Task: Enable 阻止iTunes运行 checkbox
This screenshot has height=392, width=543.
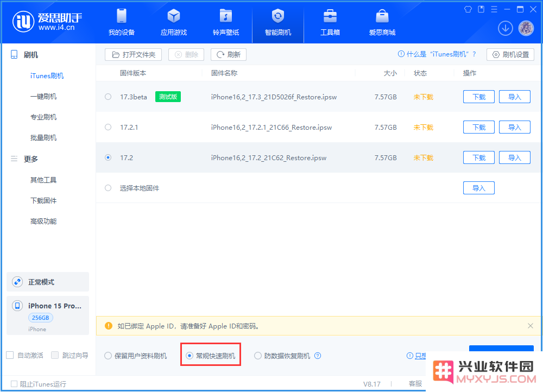Action: click(x=14, y=384)
